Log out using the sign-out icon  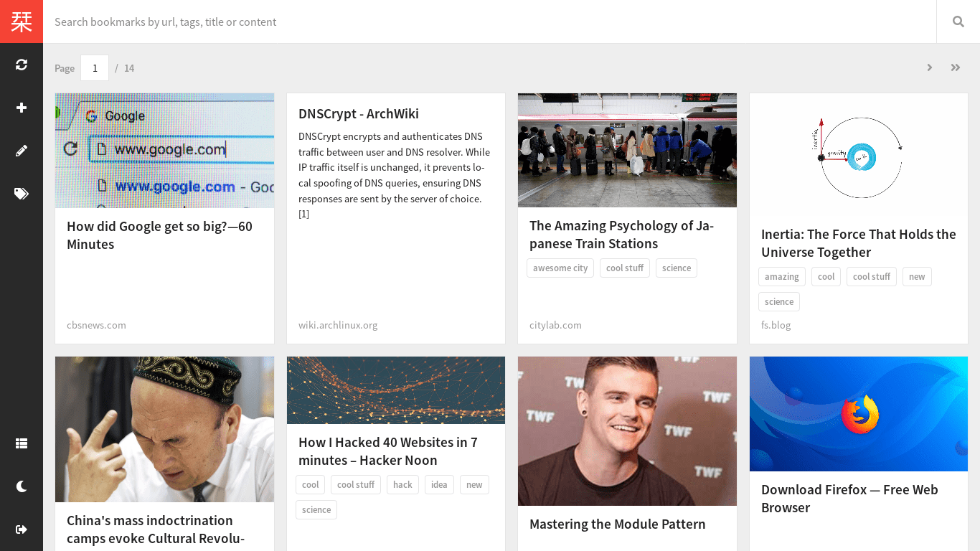pyautogui.click(x=22, y=529)
